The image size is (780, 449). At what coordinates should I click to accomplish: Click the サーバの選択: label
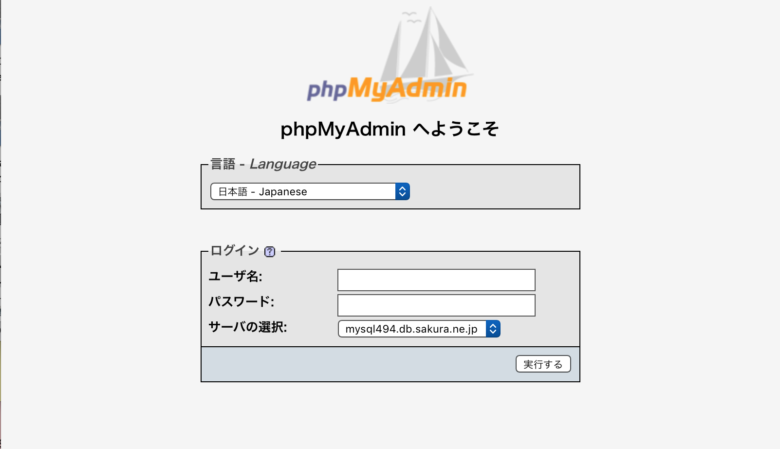tap(248, 327)
